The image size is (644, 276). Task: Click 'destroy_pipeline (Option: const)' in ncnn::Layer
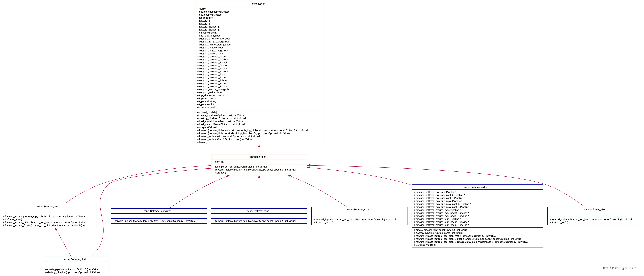[221, 119]
